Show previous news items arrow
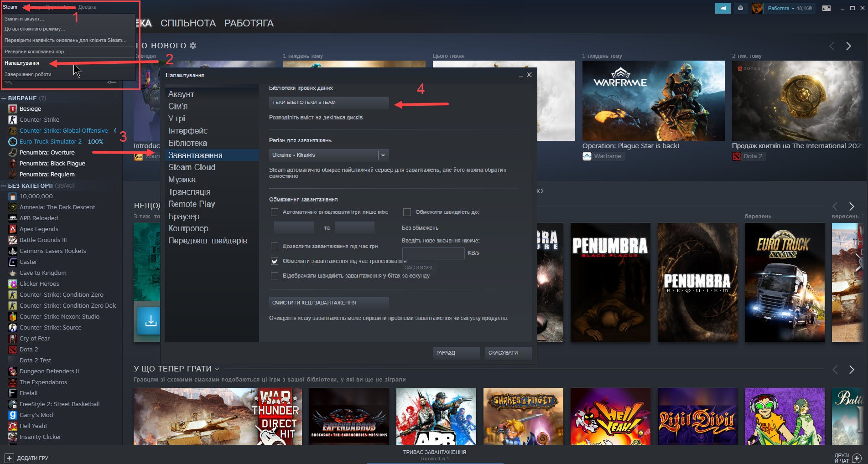The width and height of the screenshot is (868, 464). 832,46
